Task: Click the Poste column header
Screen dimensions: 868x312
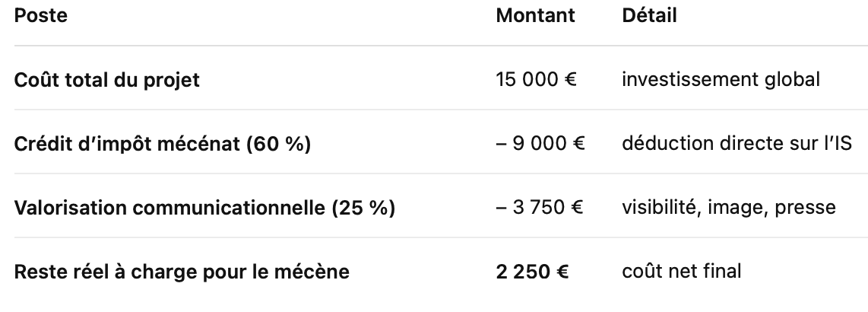Action: pyautogui.click(x=40, y=15)
